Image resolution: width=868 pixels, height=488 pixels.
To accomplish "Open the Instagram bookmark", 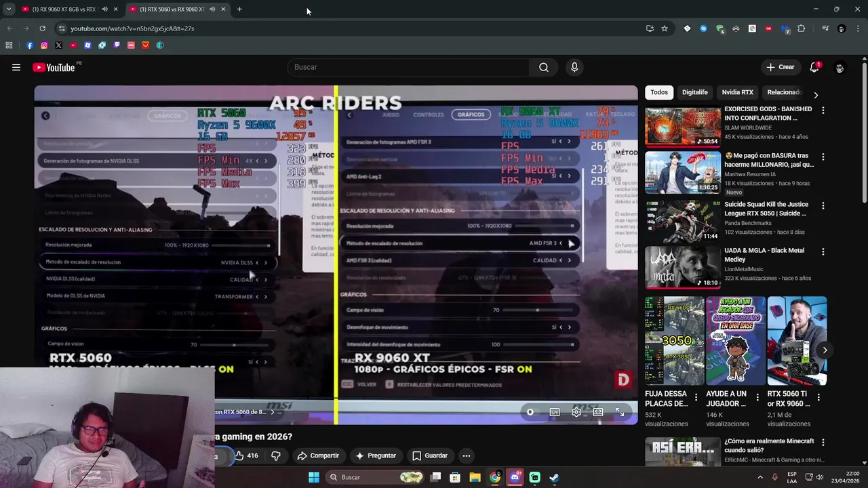I will (44, 45).
